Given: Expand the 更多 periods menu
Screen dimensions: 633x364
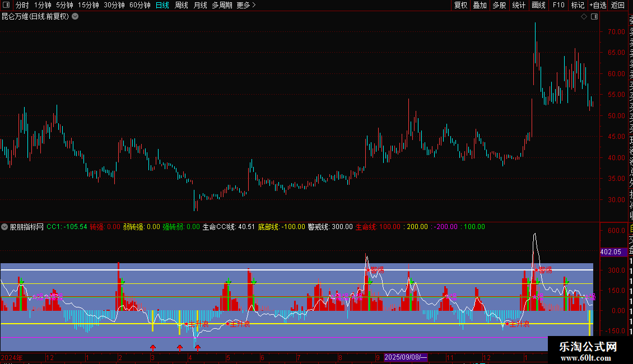Looking at the screenshot, I should tap(246, 5).
